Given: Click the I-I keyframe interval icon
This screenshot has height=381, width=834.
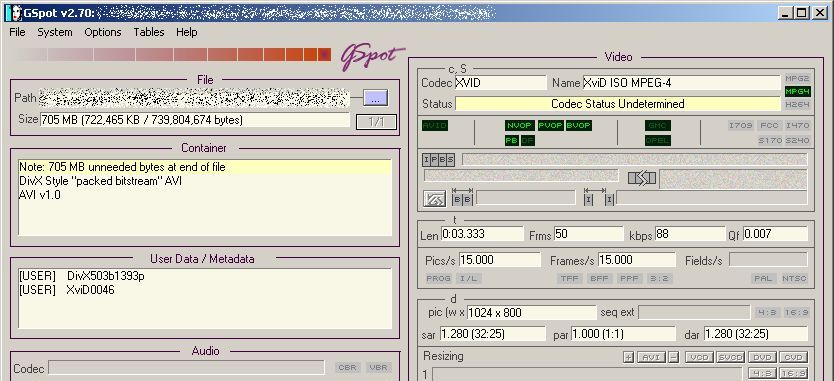Looking at the screenshot, I should coord(598,197).
